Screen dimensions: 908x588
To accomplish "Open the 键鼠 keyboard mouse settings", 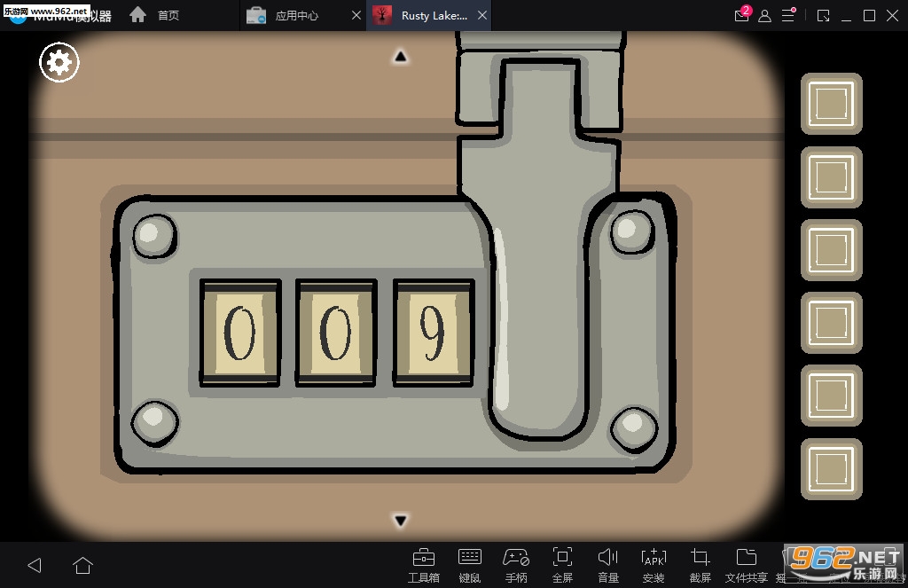I will (x=470, y=566).
